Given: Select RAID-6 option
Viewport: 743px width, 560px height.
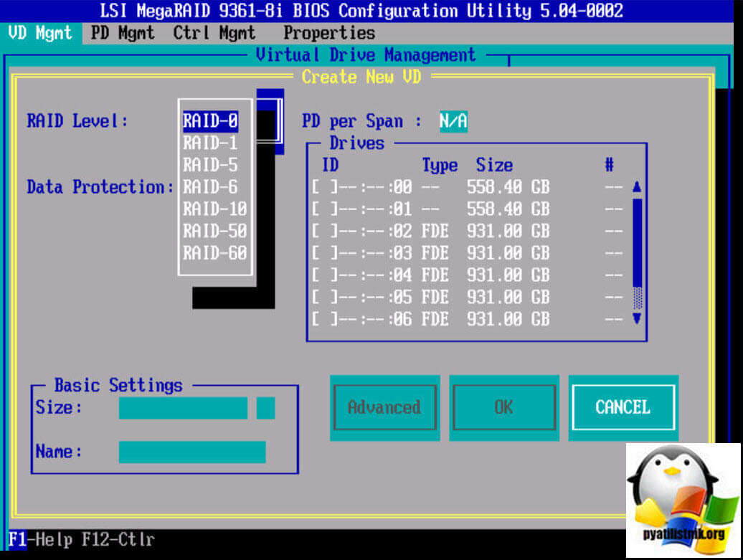Looking at the screenshot, I should (210, 187).
